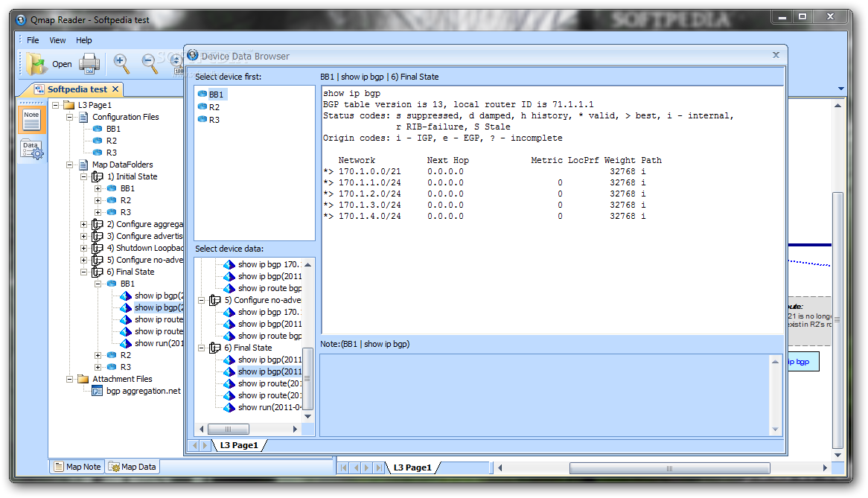Click 170.1.0.0/21 network row
Screen dimensions: 868x498
coord(485,171)
